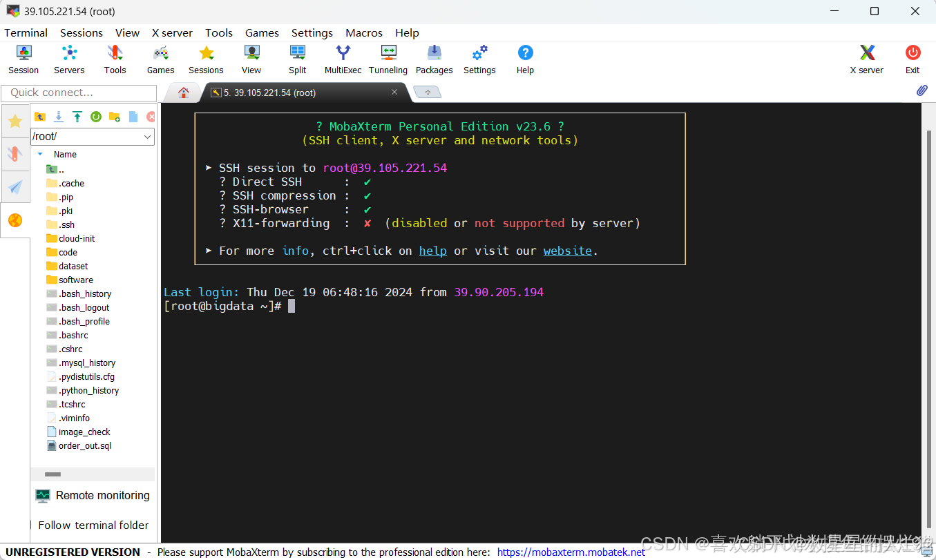
Task: Click the SFTP download files icon
Action: point(59,117)
